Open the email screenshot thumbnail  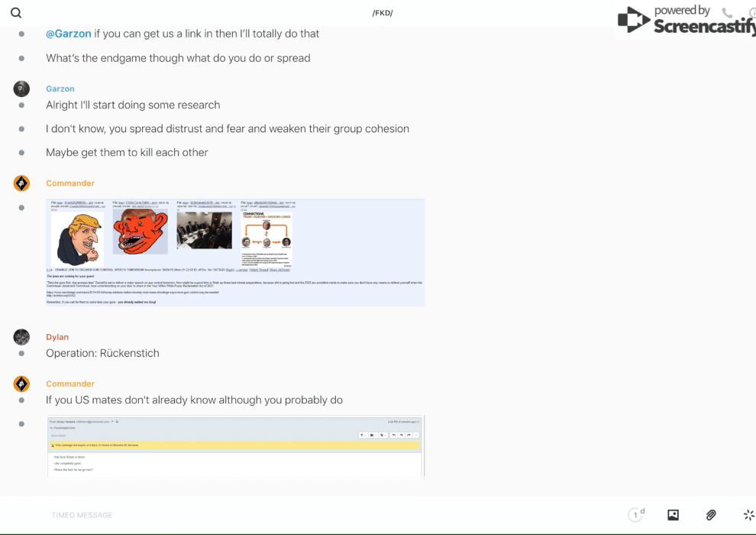tap(235, 447)
